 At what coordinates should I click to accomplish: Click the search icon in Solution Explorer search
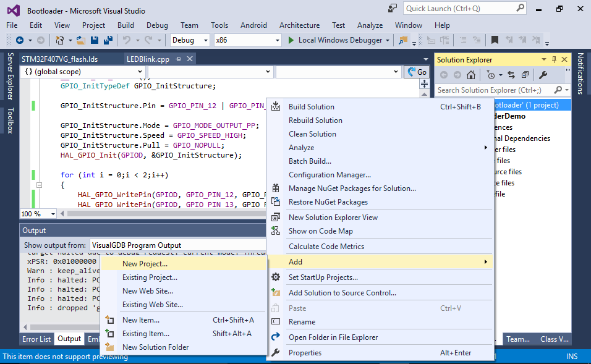click(x=558, y=90)
